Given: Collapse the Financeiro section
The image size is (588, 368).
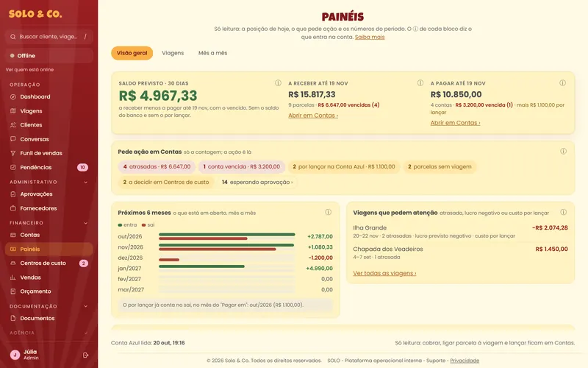Looking at the screenshot, I should coord(85,223).
